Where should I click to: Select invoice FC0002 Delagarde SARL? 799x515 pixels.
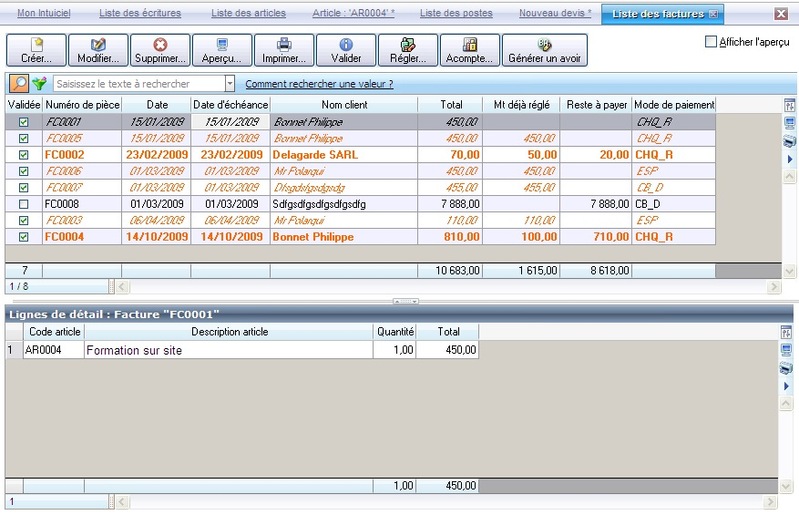pyautogui.click(x=360, y=154)
